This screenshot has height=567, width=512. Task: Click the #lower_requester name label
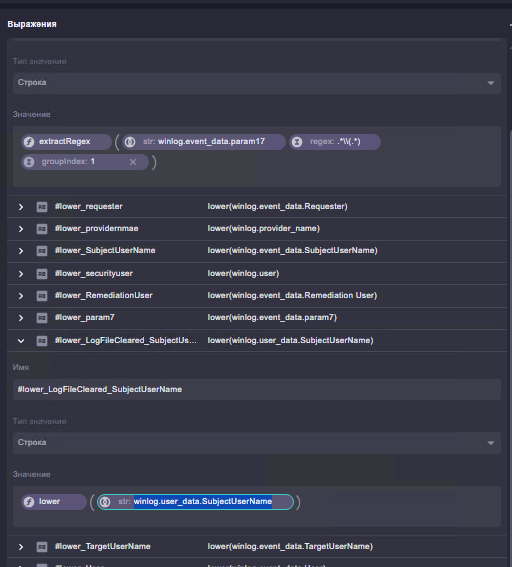89,206
